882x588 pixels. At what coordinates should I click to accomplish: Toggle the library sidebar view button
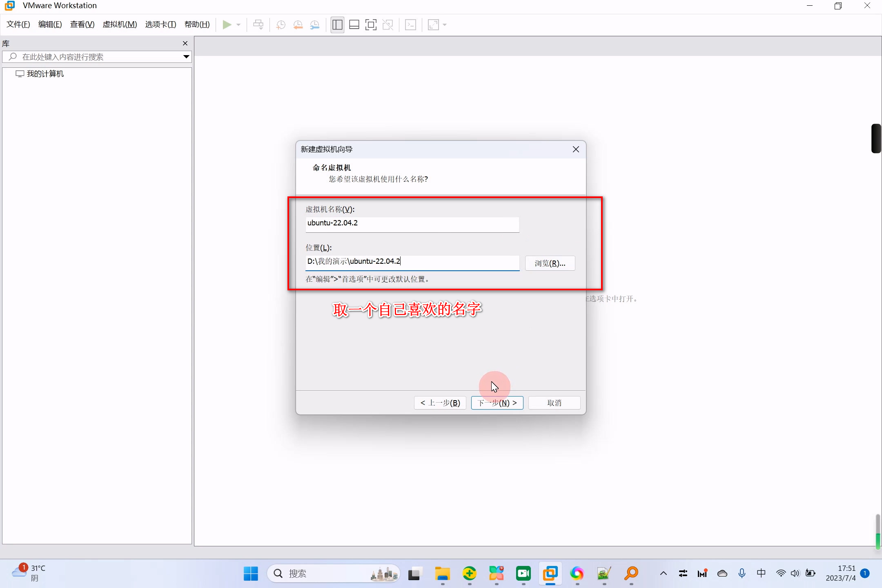337,25
